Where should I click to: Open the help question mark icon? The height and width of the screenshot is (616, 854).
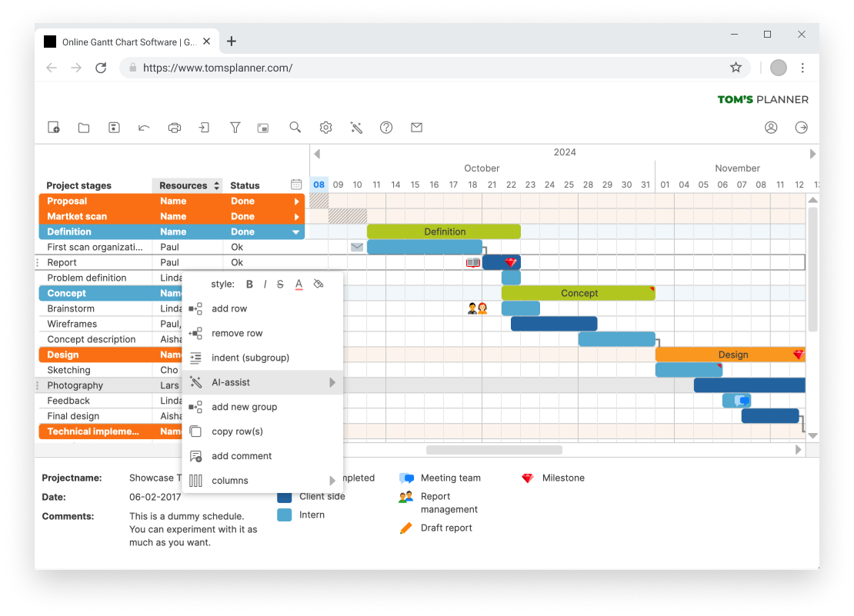click(x=385, y=127)
